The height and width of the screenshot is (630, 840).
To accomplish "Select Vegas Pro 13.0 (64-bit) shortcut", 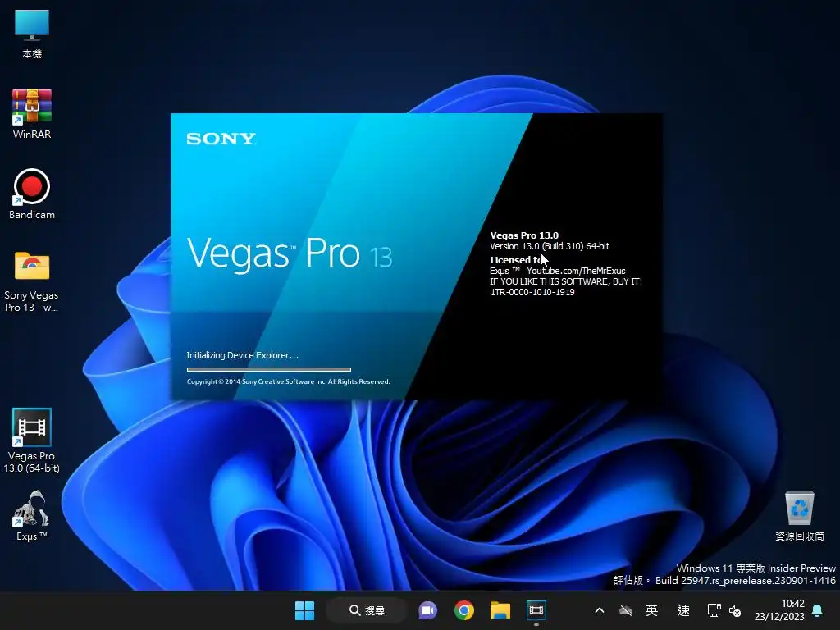I will [x=32, y=441].
